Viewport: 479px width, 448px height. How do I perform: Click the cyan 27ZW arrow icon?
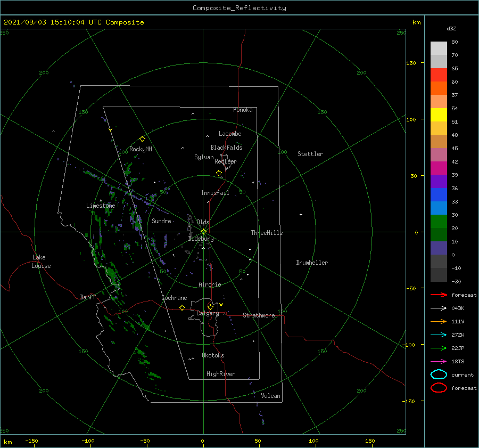tap(439, 335)
